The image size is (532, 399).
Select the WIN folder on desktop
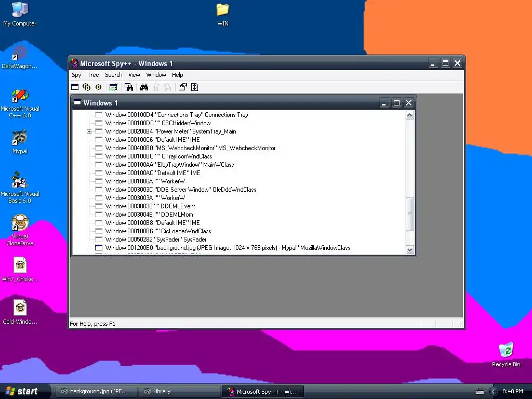222,14
